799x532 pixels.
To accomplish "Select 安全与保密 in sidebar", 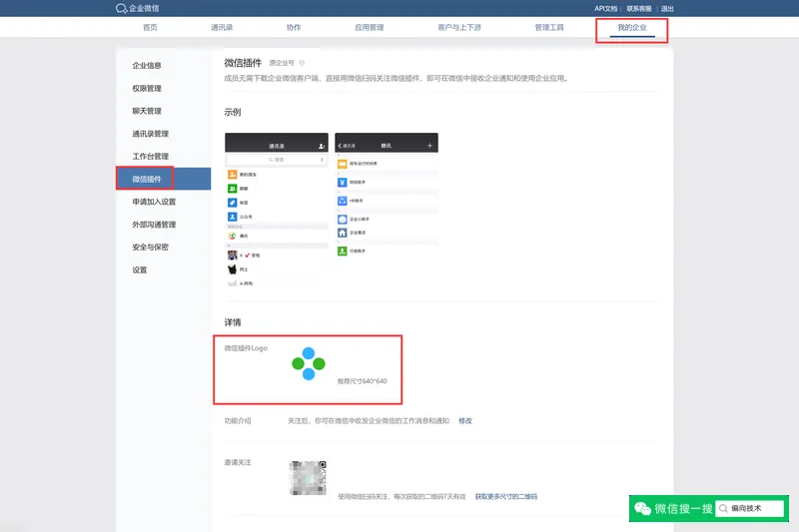I will pyautogui.click(x=151, y=247).
